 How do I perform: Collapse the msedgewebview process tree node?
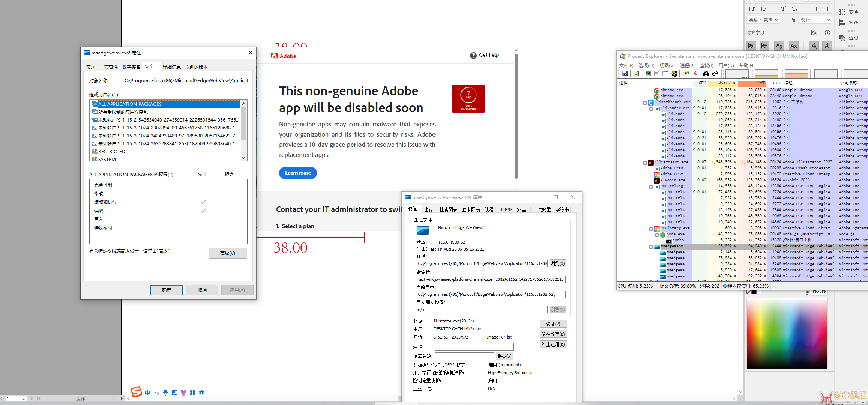pos(651,247)
